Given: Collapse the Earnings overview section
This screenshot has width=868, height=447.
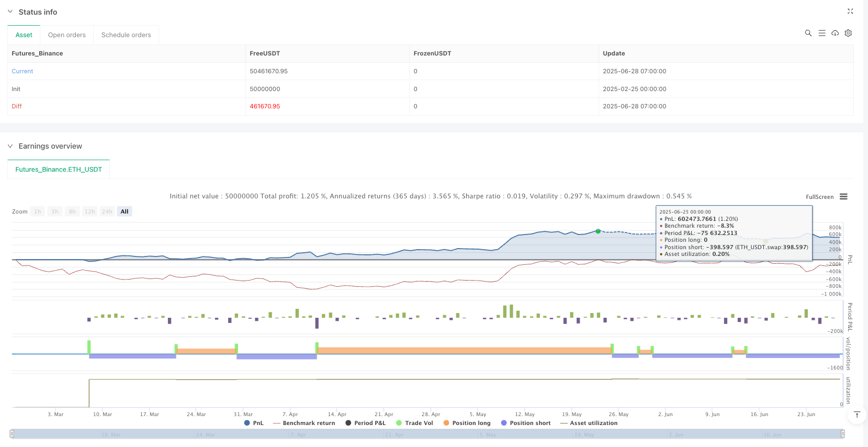Looking at the screenshot, I should tap(10, 146).
